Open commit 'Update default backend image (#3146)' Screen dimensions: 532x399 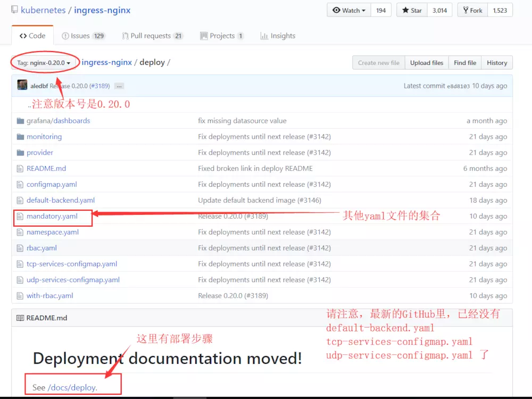coord(260,201)
